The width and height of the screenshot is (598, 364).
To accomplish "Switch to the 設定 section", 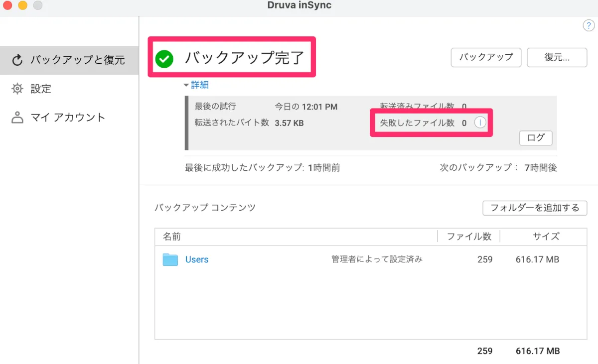I will (x=41, y=89).
